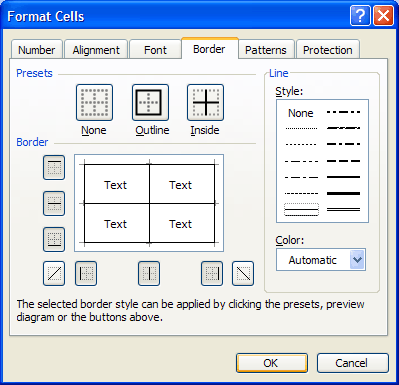Click the Automatic color combo box

tap(321, 260)
